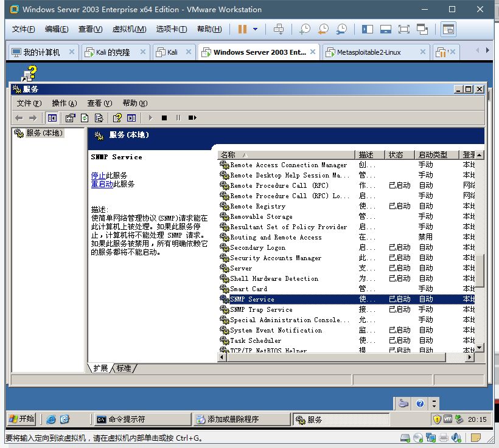Open the VMware 选项卡(T) menu
The height and width of the screenshot is (448, 499).
pos(171,29)
